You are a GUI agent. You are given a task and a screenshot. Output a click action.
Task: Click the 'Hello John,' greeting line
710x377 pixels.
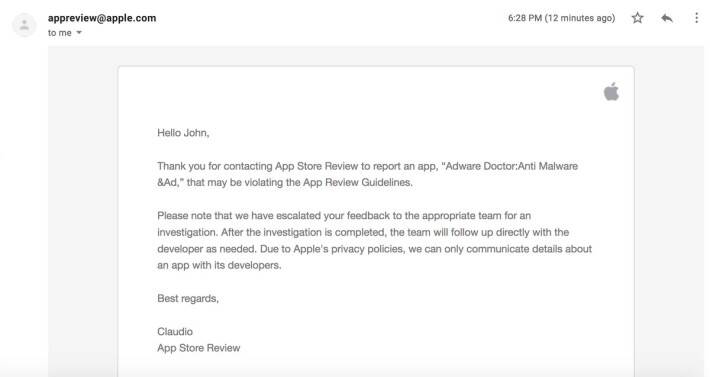[183, 133]
